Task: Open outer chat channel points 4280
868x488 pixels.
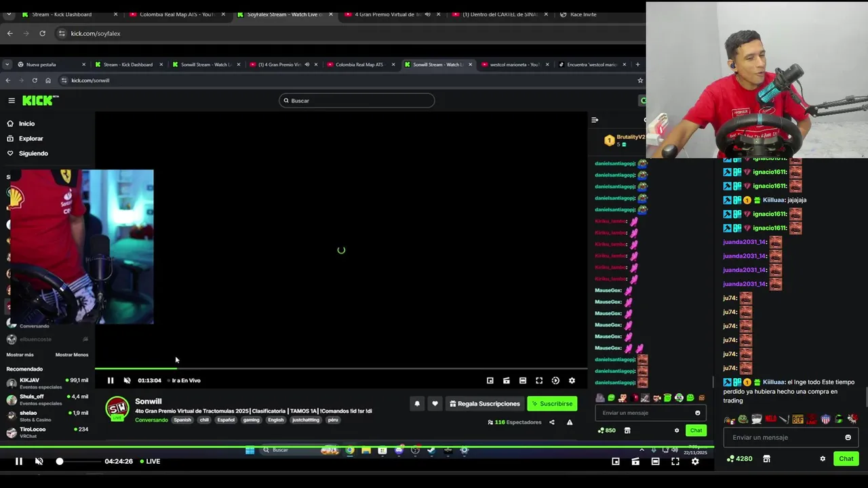Action: [x=739, y=459]
